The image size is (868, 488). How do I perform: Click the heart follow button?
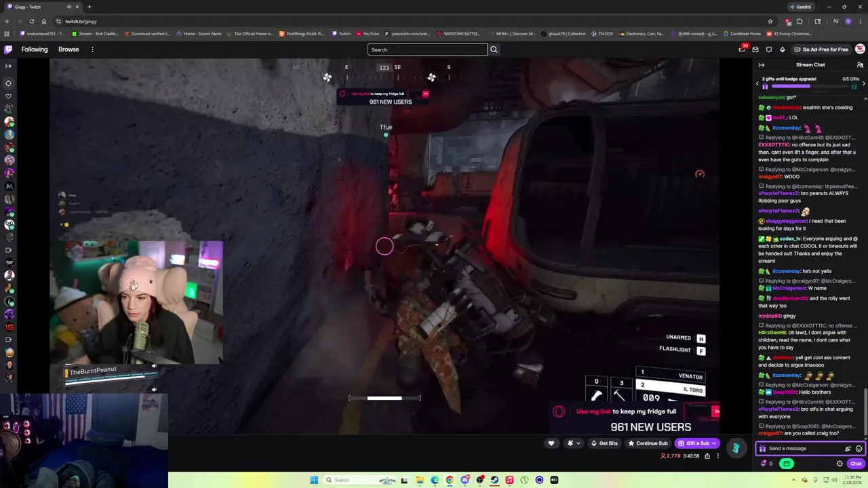pos(551,443)
